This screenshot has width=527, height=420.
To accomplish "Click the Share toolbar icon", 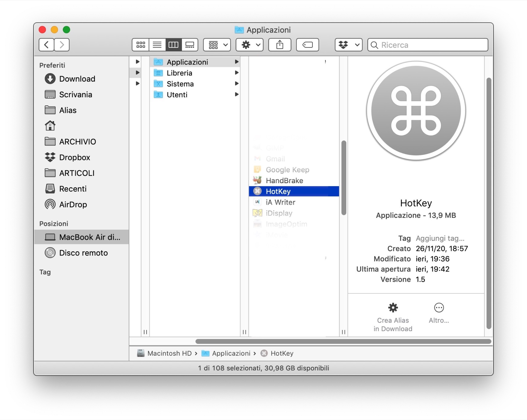I will (x=280, y=45).
